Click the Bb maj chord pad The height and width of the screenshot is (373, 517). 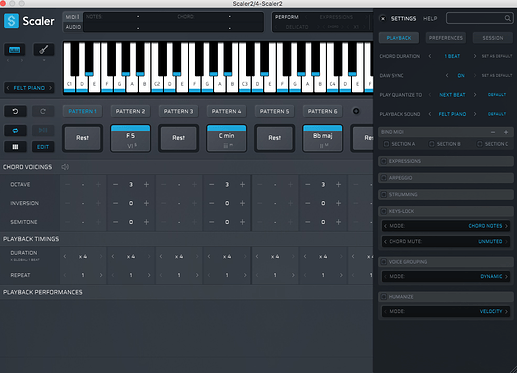point(322,138)
